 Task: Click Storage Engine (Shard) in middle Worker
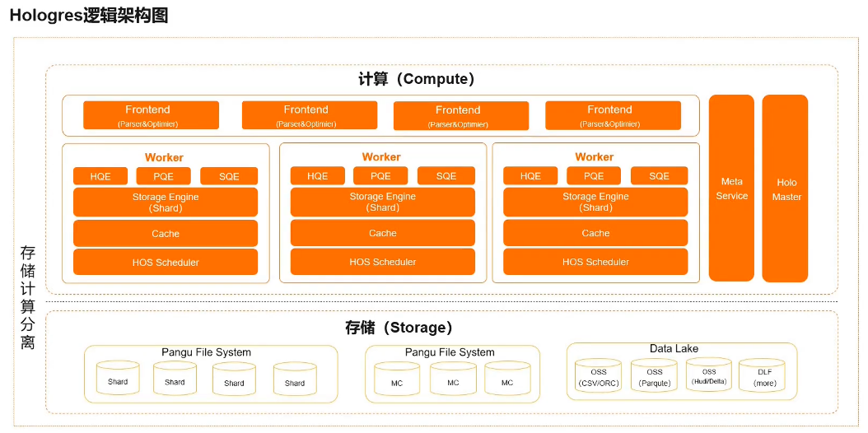coord(382,202)
